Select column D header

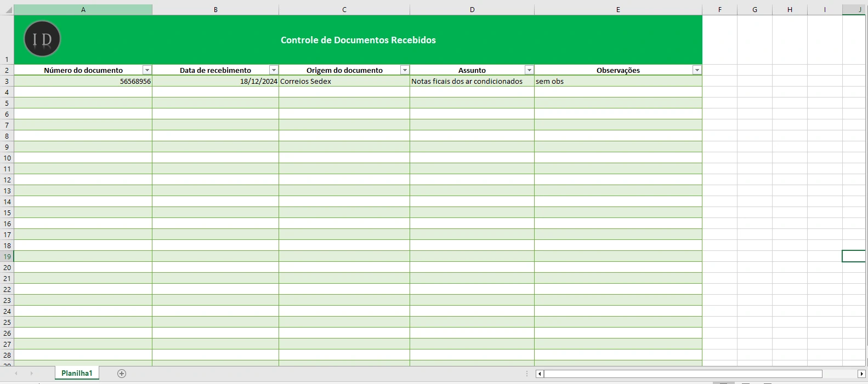click(472, 10)
